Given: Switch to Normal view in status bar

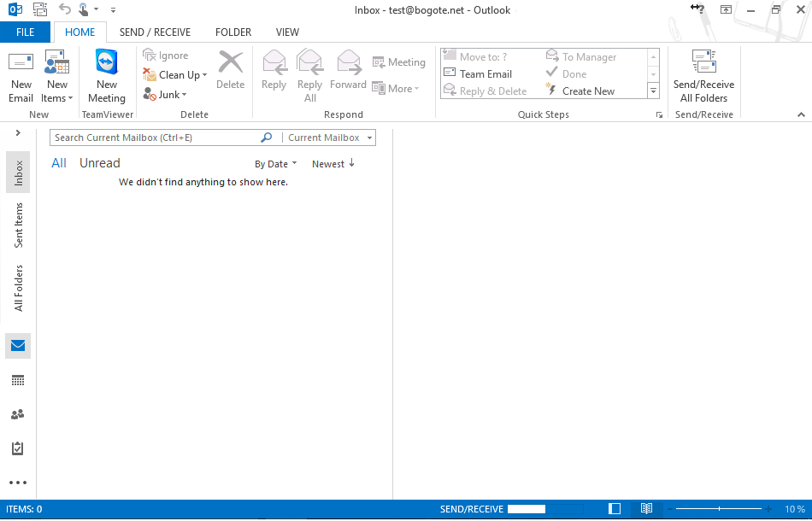Looking at the screenshot, I should pyautogui.click(x=615, y=509).
